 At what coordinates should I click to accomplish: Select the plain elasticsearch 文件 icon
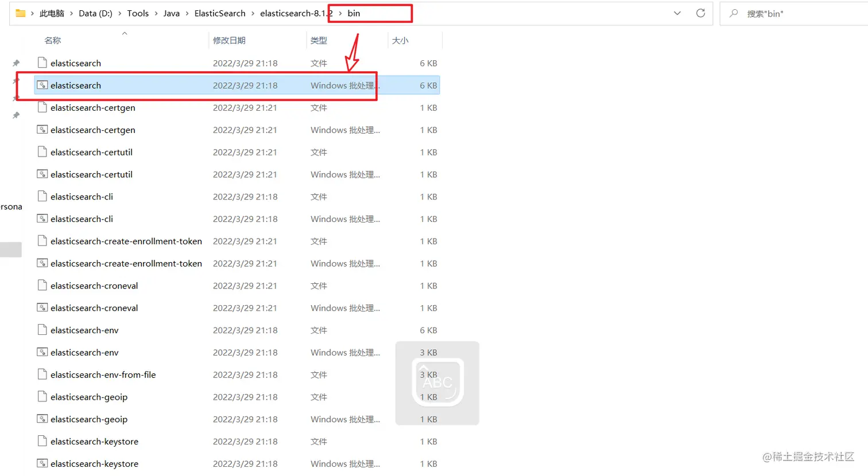pyautogui.click(x=42, y=63)
